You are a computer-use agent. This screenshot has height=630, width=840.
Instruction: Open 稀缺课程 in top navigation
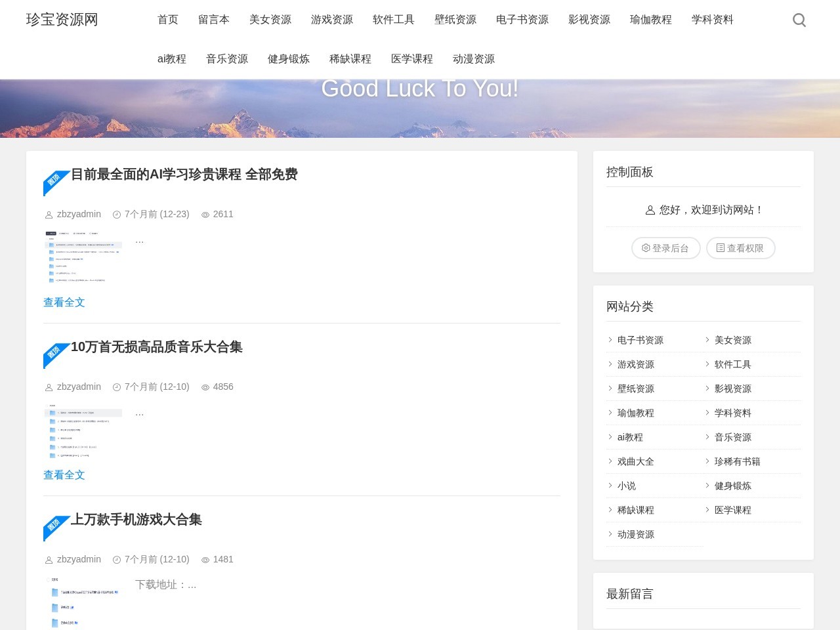[350, 59]
